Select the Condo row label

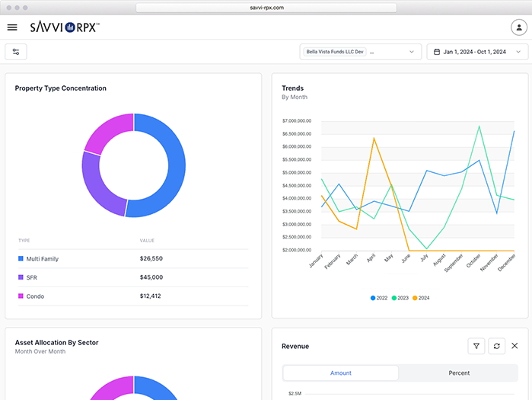point(35,296)
